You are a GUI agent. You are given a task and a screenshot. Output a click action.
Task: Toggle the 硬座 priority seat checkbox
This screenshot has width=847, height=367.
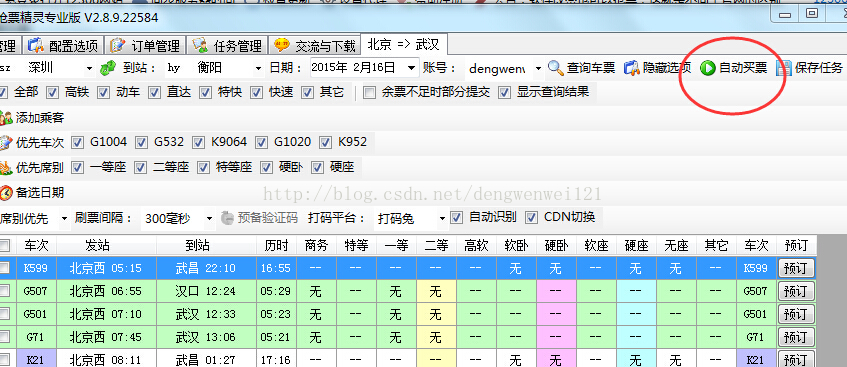coord(317,168)
